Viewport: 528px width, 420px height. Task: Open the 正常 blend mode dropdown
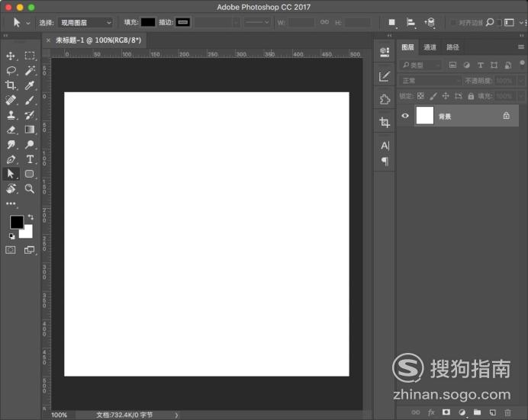[430, 81]
